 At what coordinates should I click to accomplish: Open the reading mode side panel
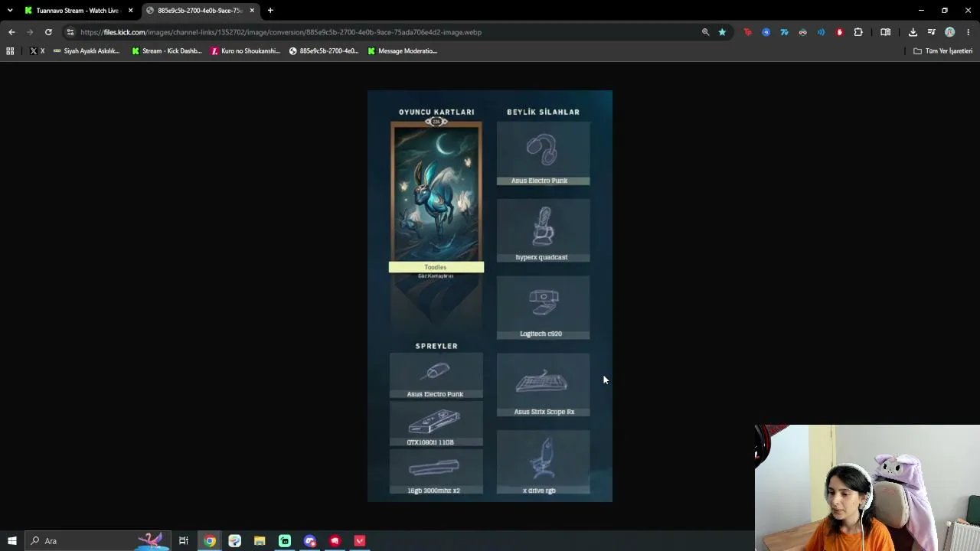886,32
